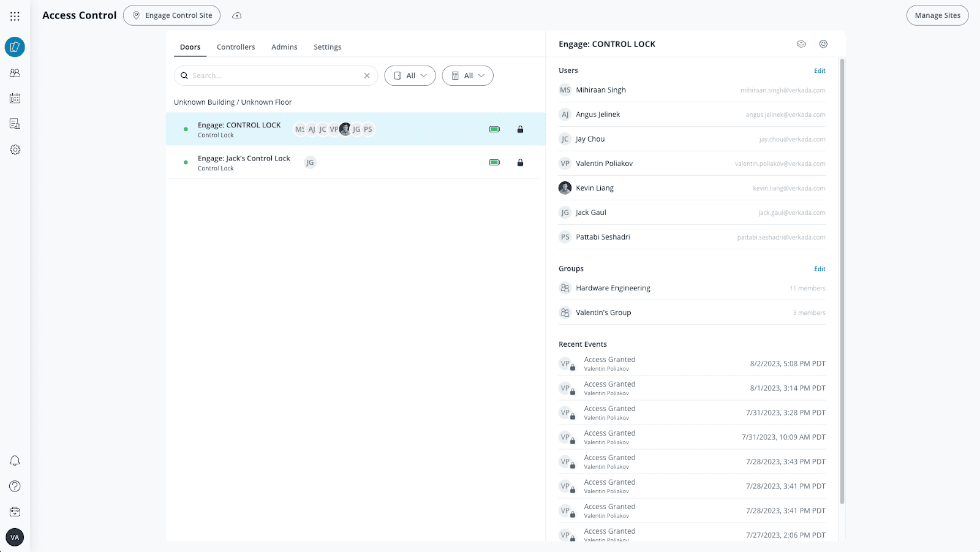Click lock icon on Engage: CONTROL LOCK row
Screen dimensions: 980x552
click(520, 129)
